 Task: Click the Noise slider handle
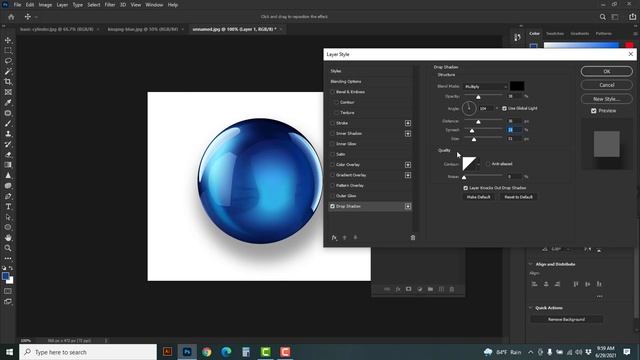464,177
